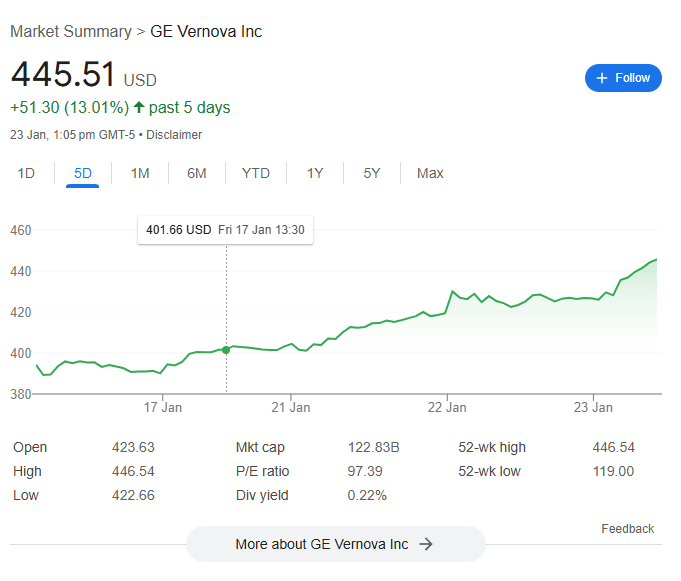The height and width of the screenshot is (581, 681).
Task: Select the 1D time range tab
Action: click(26, 173)
